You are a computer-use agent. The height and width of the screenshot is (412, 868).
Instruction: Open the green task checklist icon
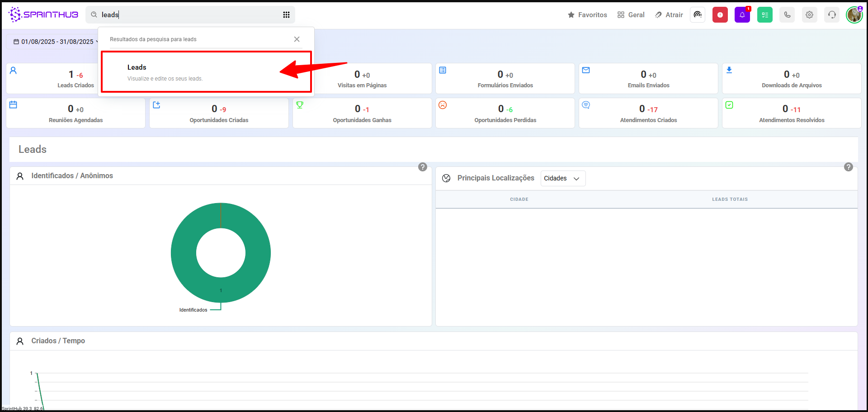(764, 15)
